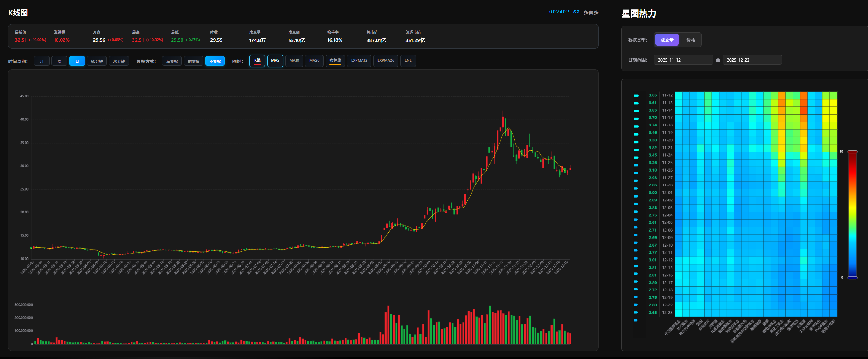Click the cyan marker next to the 3.85 value
The image size is (868, 359).
636,111
